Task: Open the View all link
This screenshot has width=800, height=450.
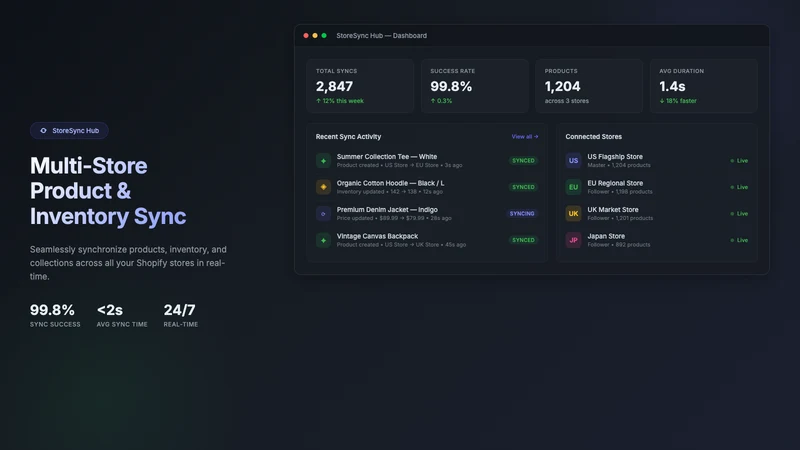Action: [524, 137]
